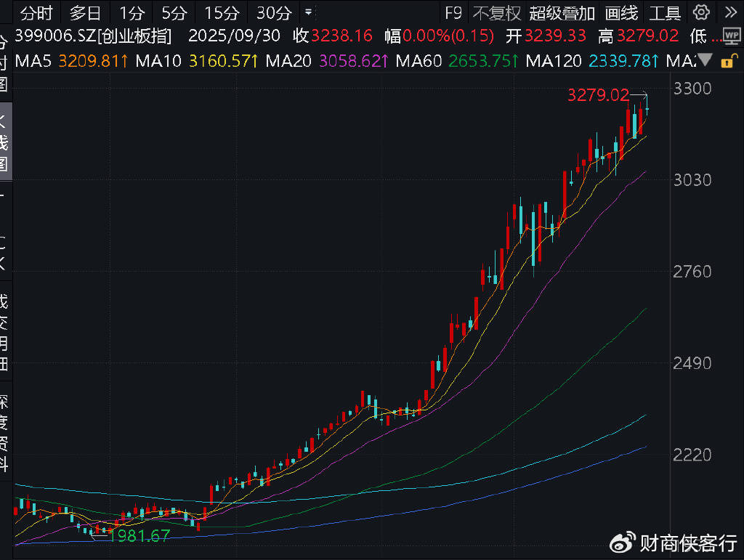Select the 5分 period tab
The width and height of the screenshot is (744, 560).
(x=174, y=12)
